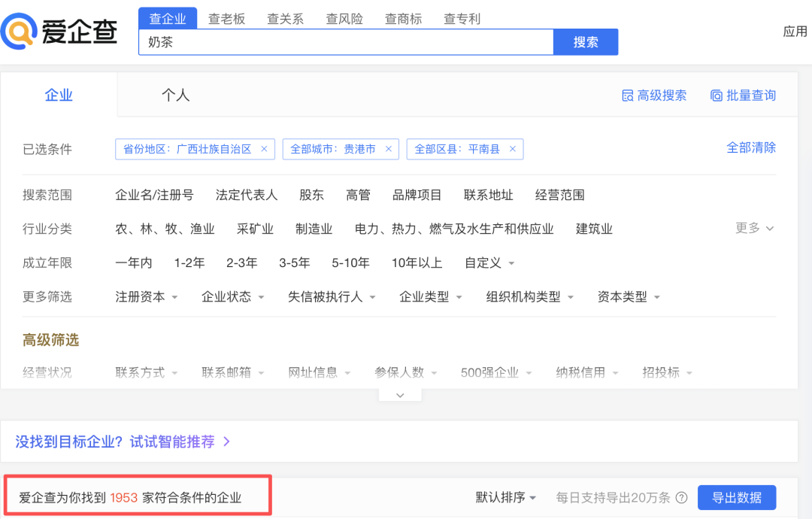Screen dimensions: 812x519
Task: Expand 更多 industry categories
Action: point(754,228)
